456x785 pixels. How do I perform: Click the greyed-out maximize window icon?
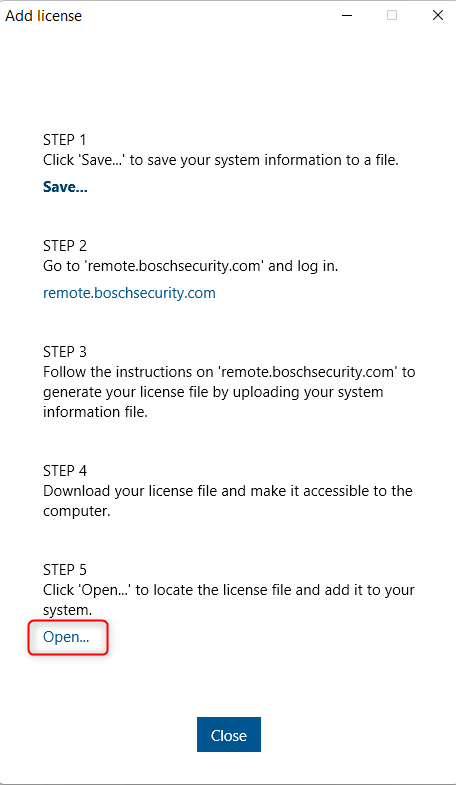[x=392, y=16]
